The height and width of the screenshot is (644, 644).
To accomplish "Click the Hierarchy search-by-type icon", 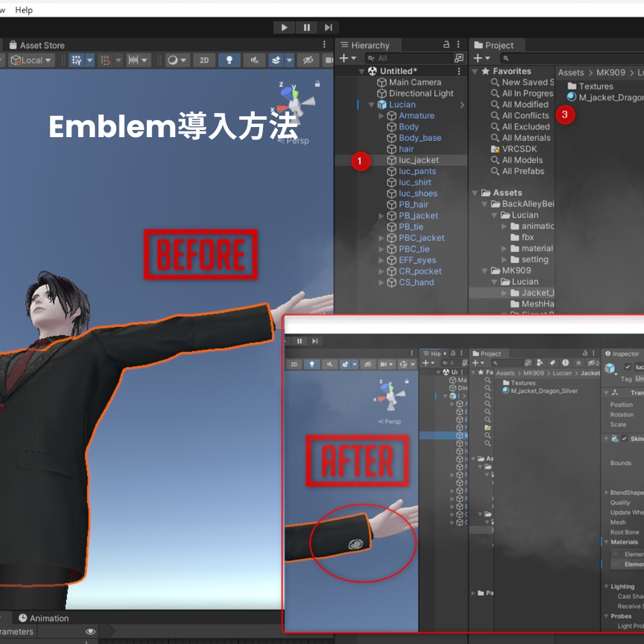I will 458,58.
